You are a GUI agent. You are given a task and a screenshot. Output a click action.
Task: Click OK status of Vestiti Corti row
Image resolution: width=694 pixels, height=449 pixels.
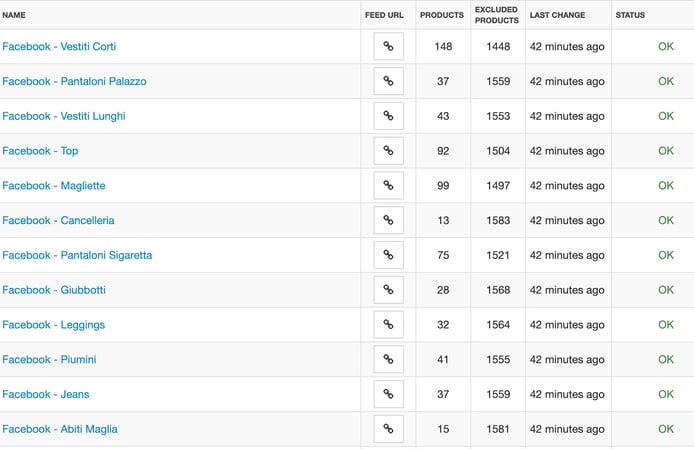point(666,46)
